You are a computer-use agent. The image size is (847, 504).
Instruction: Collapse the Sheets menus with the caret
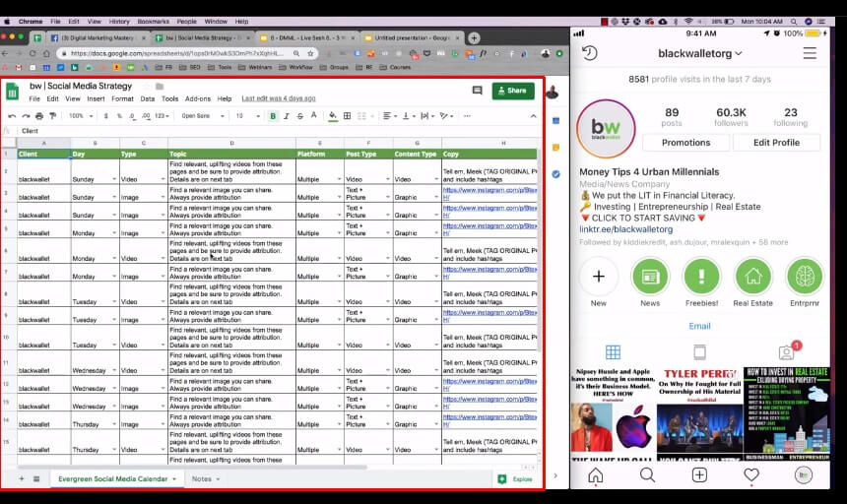[x=533, y=116]
